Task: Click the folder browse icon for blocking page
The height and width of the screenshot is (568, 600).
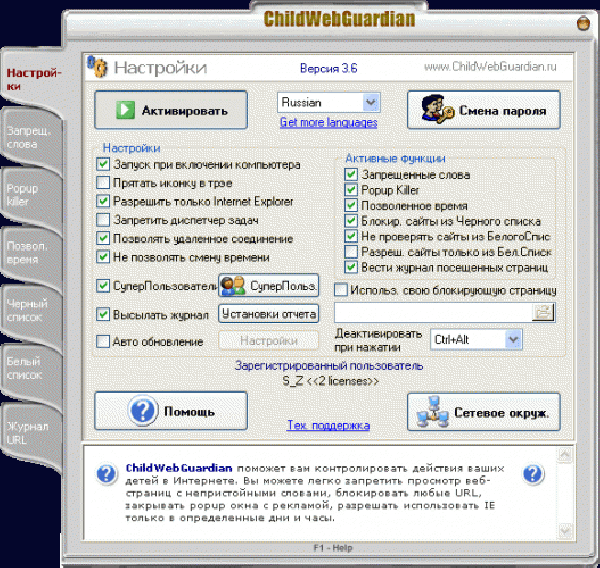Action: pyautogui.click(x=543, y=312)
